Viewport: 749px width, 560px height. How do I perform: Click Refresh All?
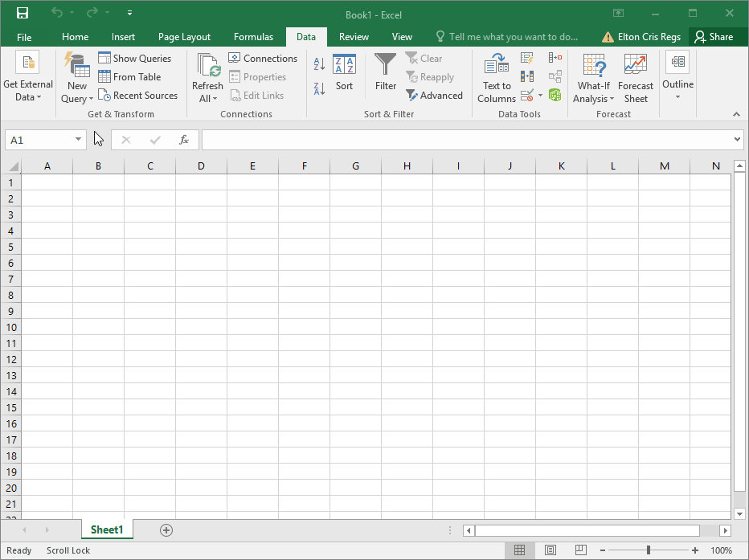click(207, 76)
